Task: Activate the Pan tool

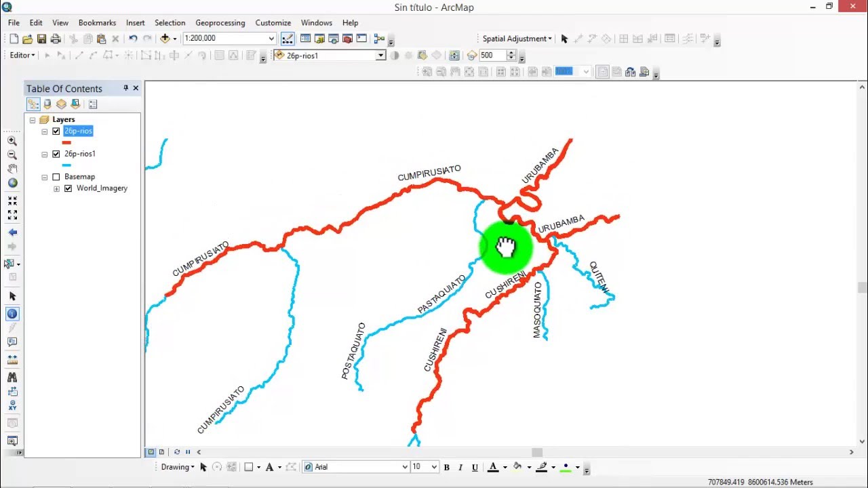Action: (12, 168)
